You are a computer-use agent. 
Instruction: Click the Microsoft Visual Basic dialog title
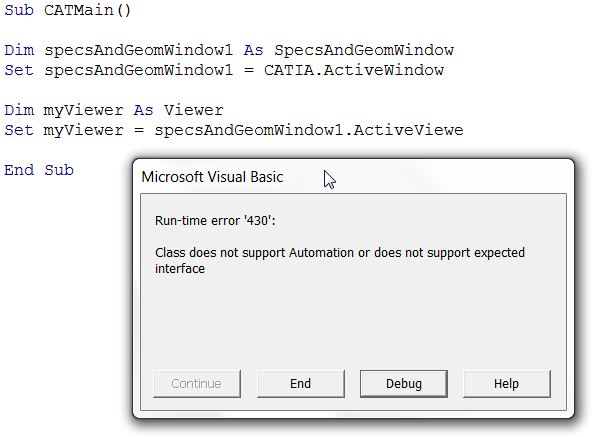[x=212, y=177]
